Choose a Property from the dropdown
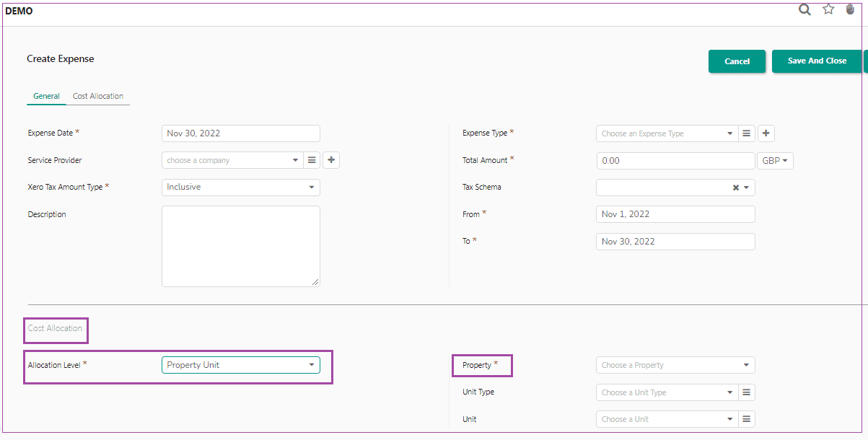Viewport: 868px width, 440px height. 675,365
